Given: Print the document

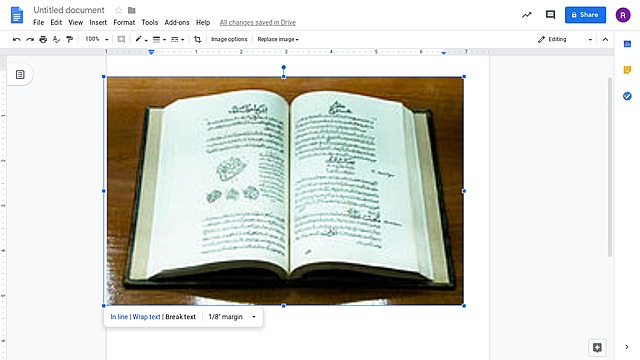Looking at the screenshot, I should pyautogui.click(x=43, y=40).
